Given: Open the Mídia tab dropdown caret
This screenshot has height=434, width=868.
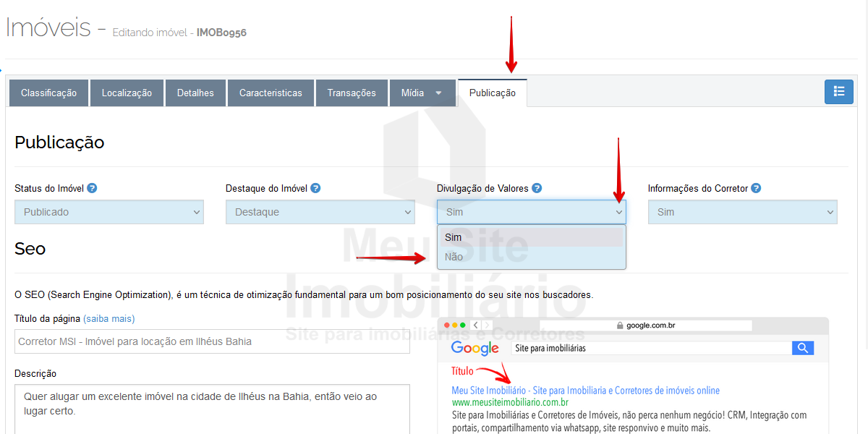Looking at the screenshot, I should point(438,93).
